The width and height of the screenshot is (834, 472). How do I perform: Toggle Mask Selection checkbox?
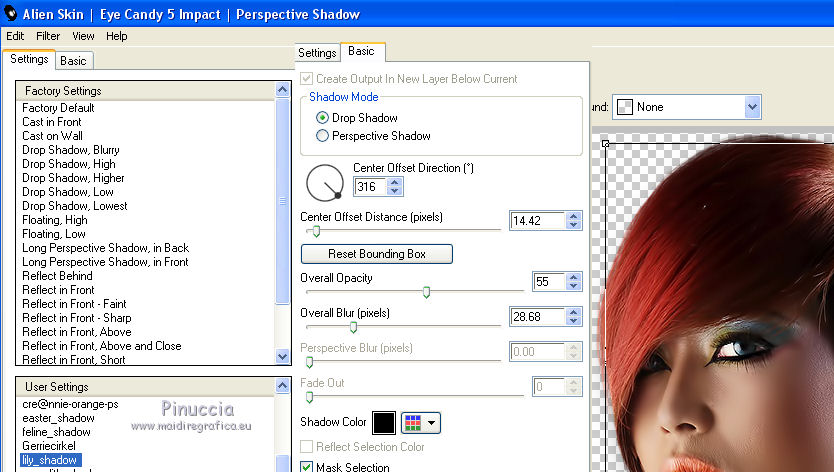[306, 467]
